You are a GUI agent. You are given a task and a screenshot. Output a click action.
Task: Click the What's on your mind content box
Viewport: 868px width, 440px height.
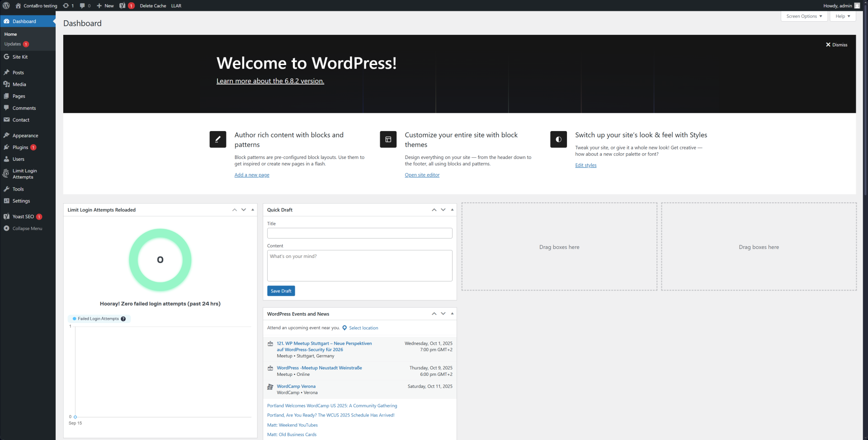360,266
